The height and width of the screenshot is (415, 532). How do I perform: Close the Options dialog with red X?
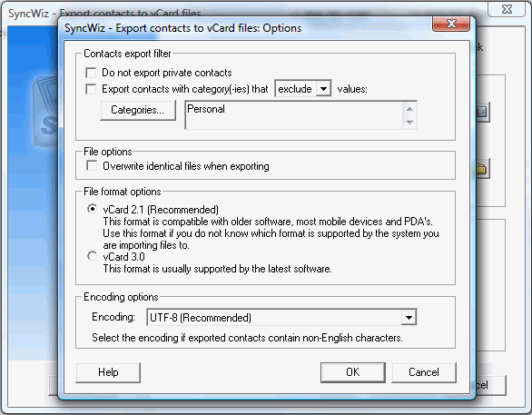click(x=451, y=24)
